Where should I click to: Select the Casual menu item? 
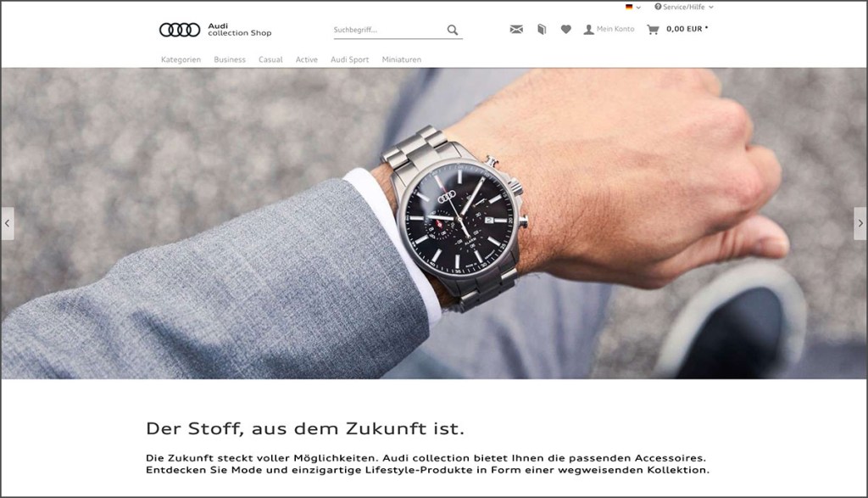pyautogui.click(x=270, y=59)
